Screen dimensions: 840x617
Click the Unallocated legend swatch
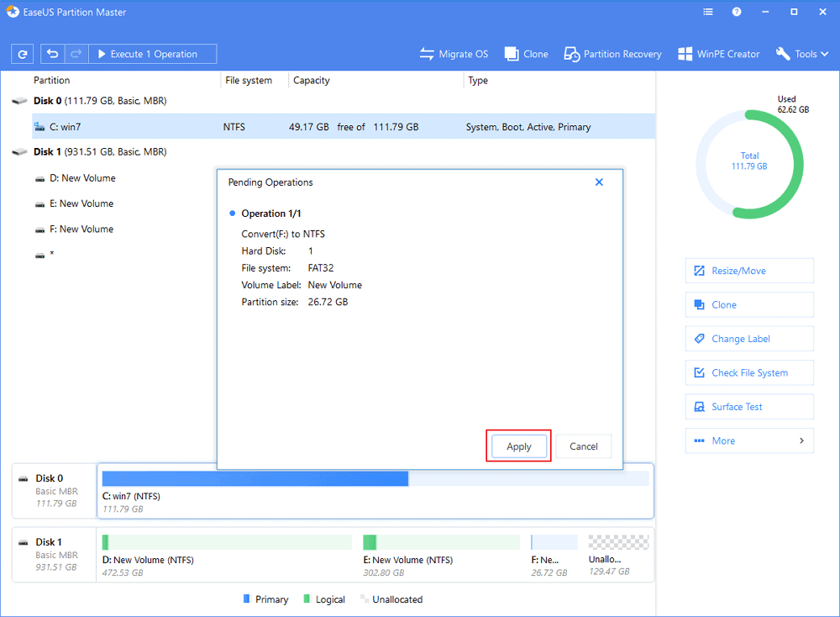365,599
